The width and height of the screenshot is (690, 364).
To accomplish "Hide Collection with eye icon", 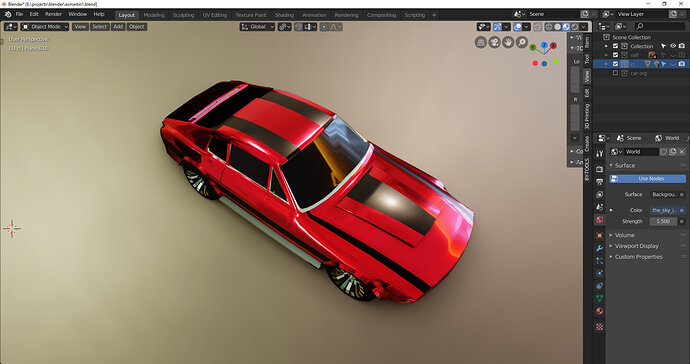I will click(673, 46).
